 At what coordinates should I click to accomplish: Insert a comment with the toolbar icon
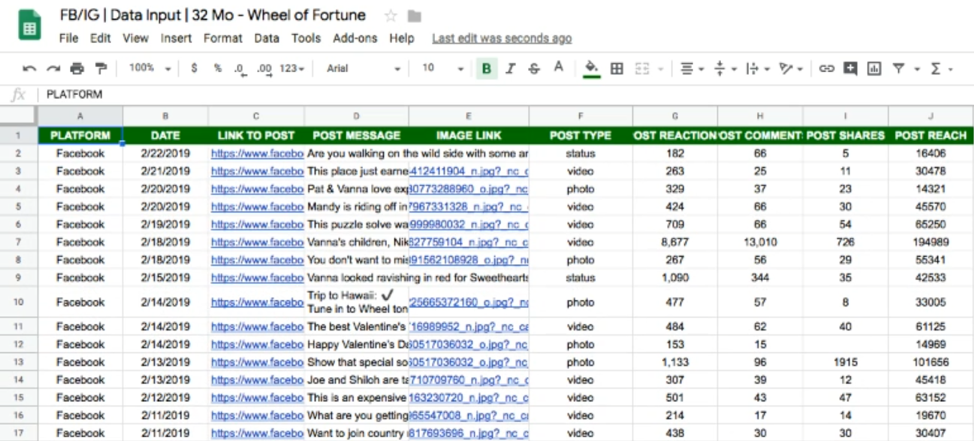click(x=850, y=68)
